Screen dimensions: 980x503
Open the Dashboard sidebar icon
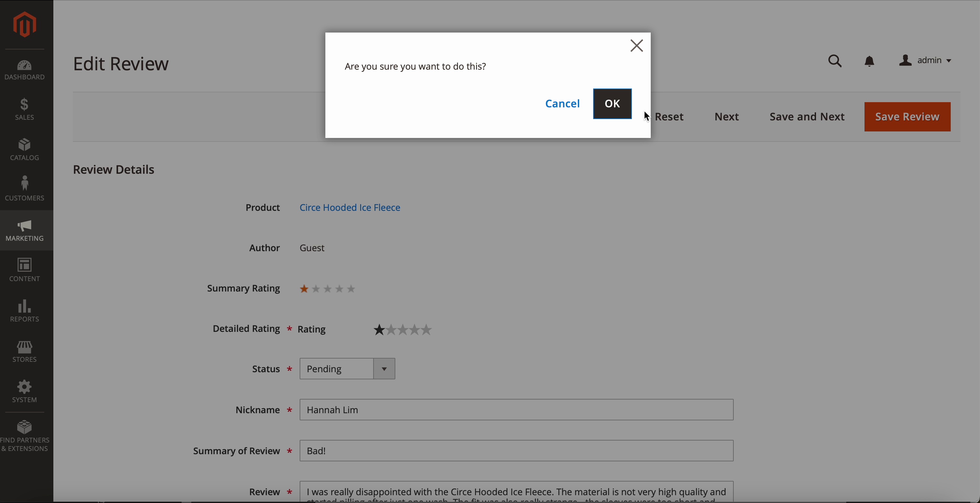(x=25, y=70)
